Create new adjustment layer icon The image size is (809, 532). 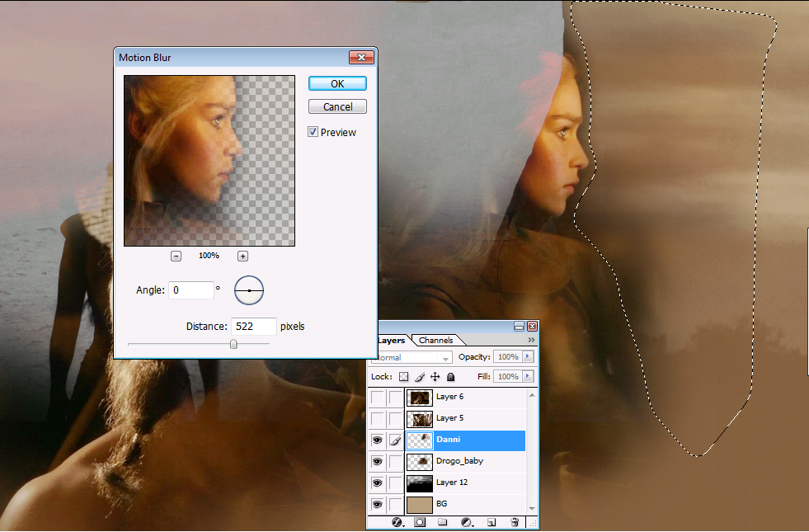click(466, 522)
